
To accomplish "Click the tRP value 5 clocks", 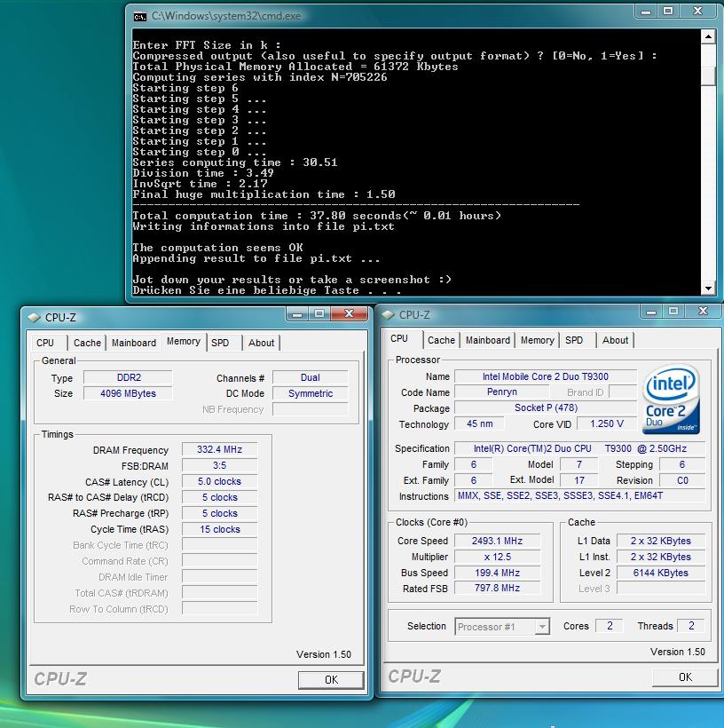I will click(219, 513).
